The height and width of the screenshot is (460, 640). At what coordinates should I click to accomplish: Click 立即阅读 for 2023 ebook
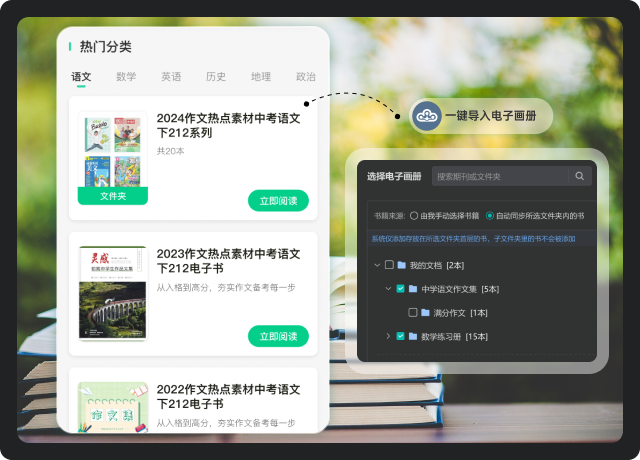278,336
